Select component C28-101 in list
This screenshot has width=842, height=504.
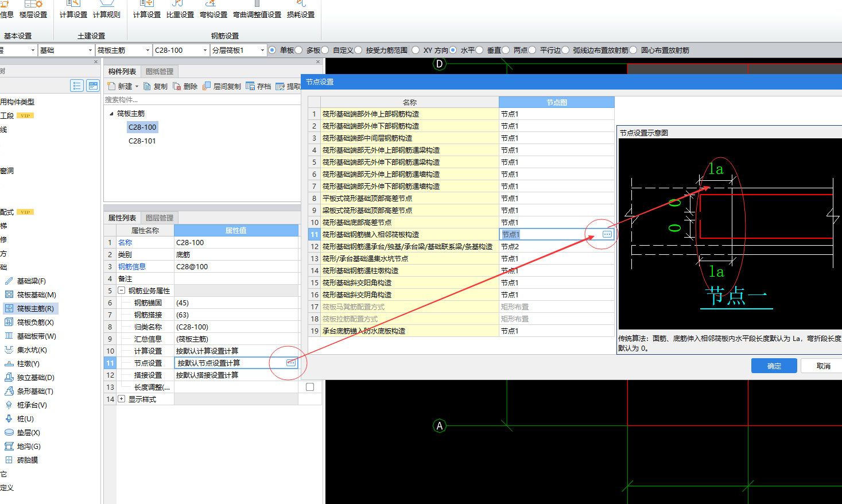tap(142, 141)
